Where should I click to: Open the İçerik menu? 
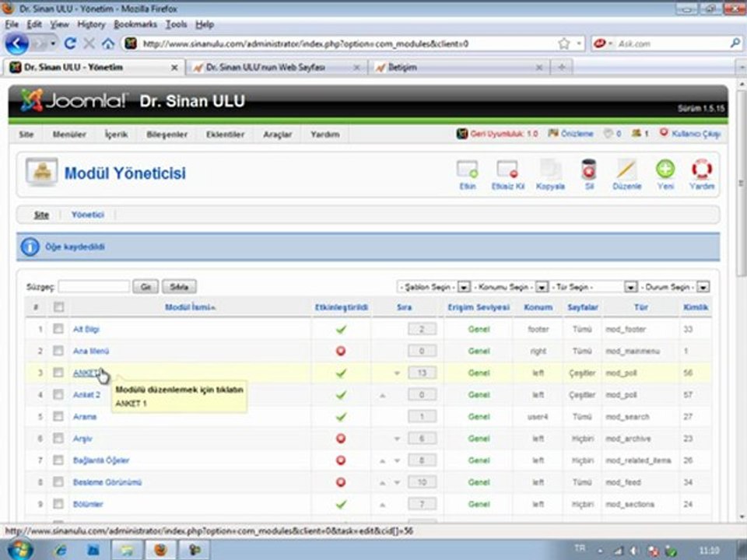(x=116, y=135)
